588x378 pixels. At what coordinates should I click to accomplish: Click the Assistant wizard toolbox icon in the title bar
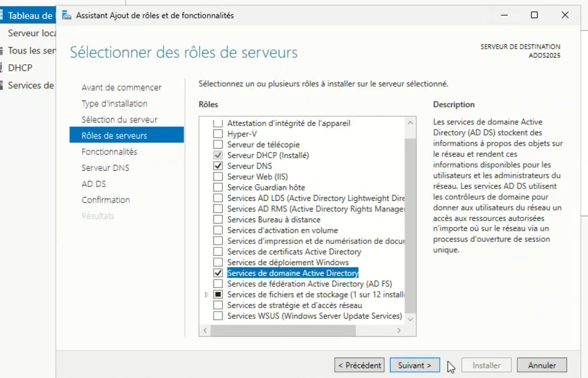67,16
